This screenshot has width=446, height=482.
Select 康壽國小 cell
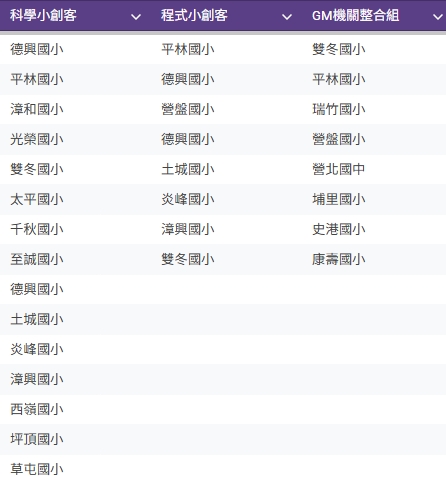(x=339, y=259)
